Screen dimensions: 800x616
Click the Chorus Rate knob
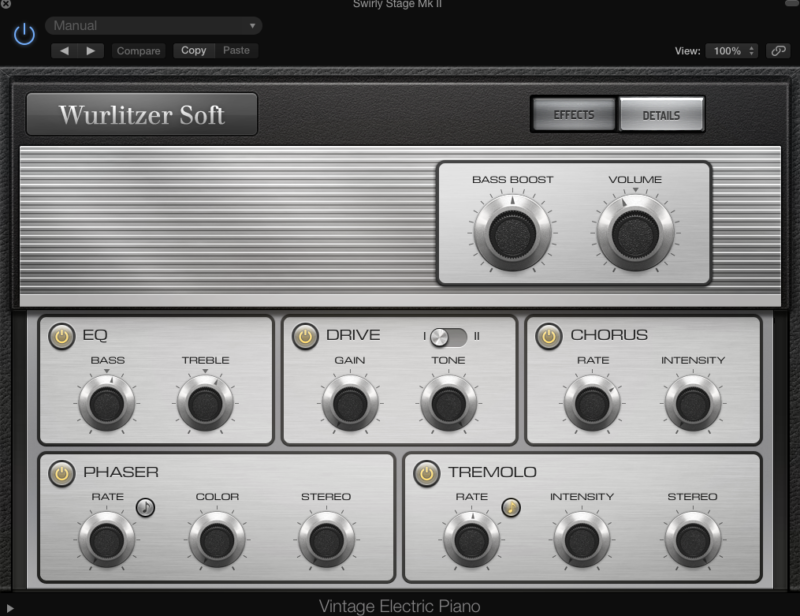click(592, 404)
